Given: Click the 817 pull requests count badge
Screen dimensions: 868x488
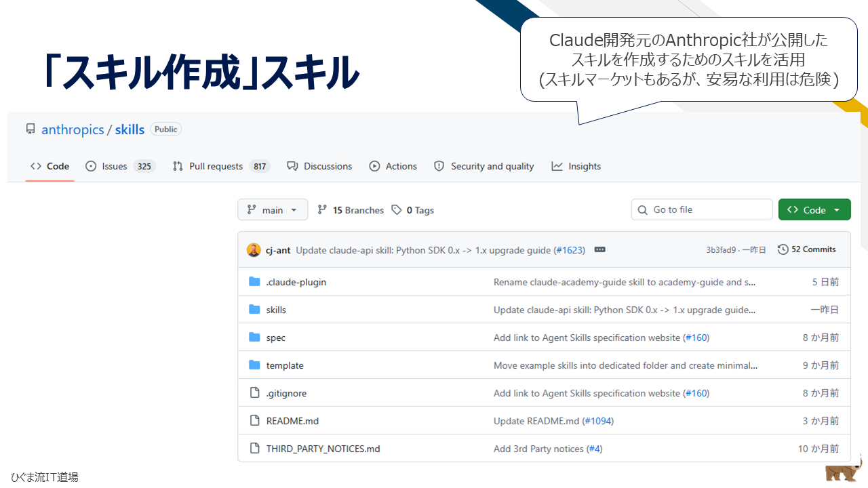Looking at the screenshot, I should (x=258, y=166).
